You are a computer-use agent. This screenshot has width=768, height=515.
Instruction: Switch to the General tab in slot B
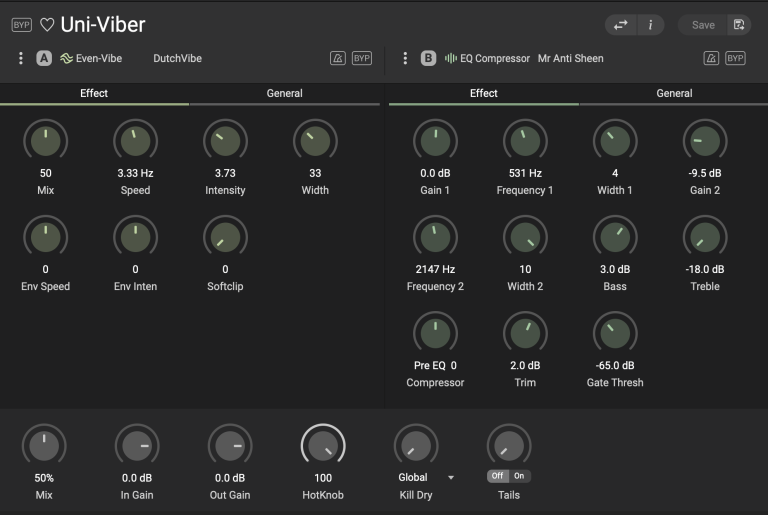click(674, 94)
